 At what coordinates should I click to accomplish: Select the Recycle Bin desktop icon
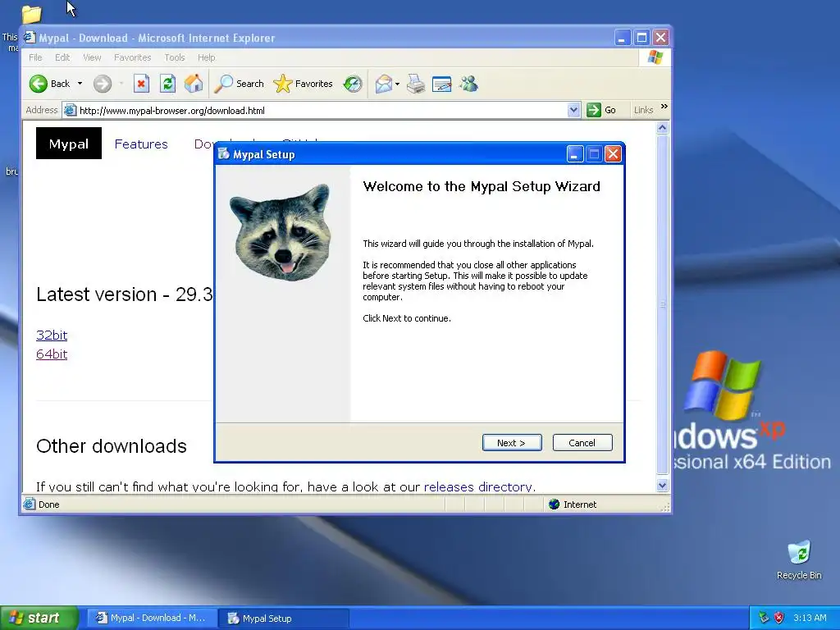(x=799, y=559)
